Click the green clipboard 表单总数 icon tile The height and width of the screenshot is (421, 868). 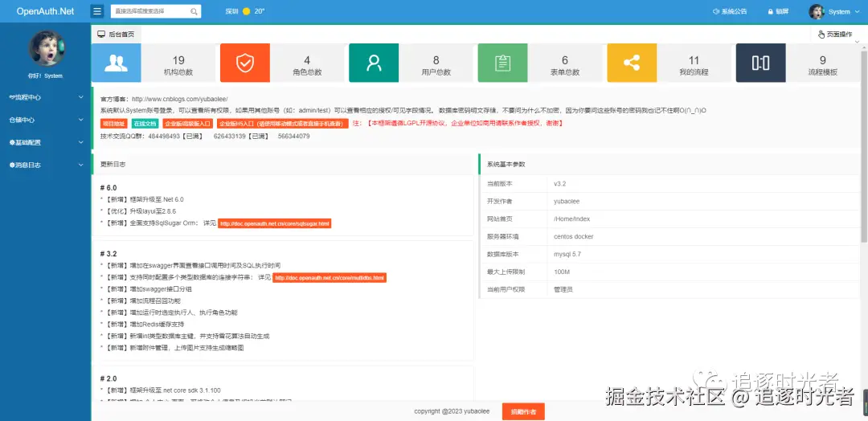(502, 63)
